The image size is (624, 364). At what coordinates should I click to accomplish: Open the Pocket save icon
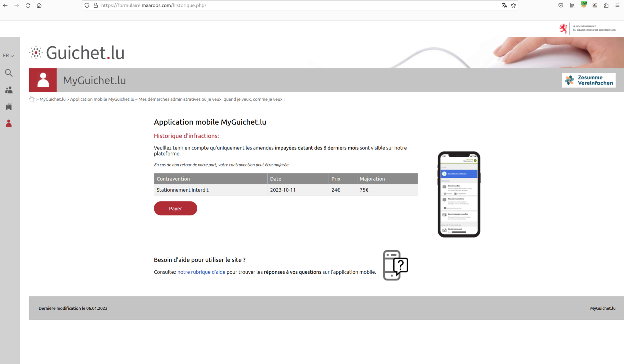pos(561,6)
